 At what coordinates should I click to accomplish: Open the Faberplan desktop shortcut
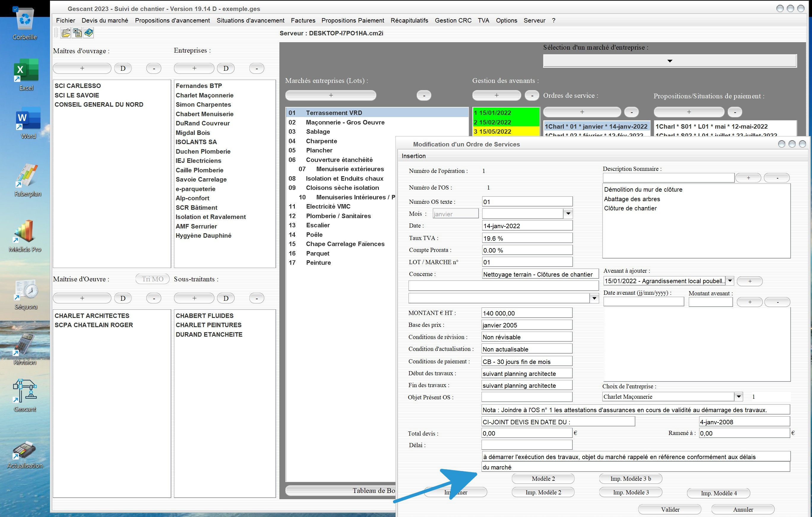click(x=28, y=180)
